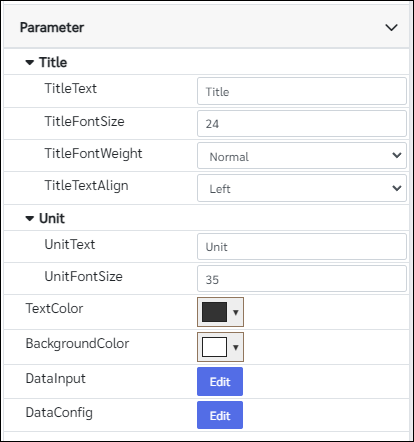Open the TitleTextAlign Left dropdown
This screenshot has height=442, width=414.
point(302,188)
